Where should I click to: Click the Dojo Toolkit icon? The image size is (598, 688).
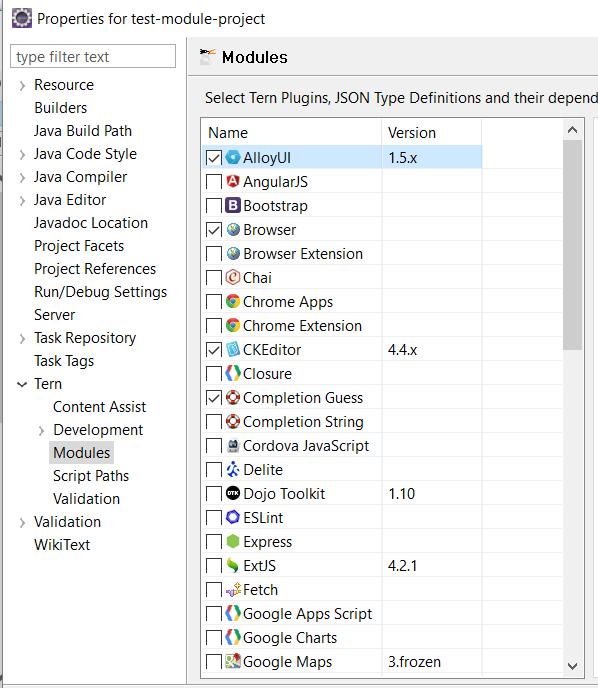(x=233, y=493)
